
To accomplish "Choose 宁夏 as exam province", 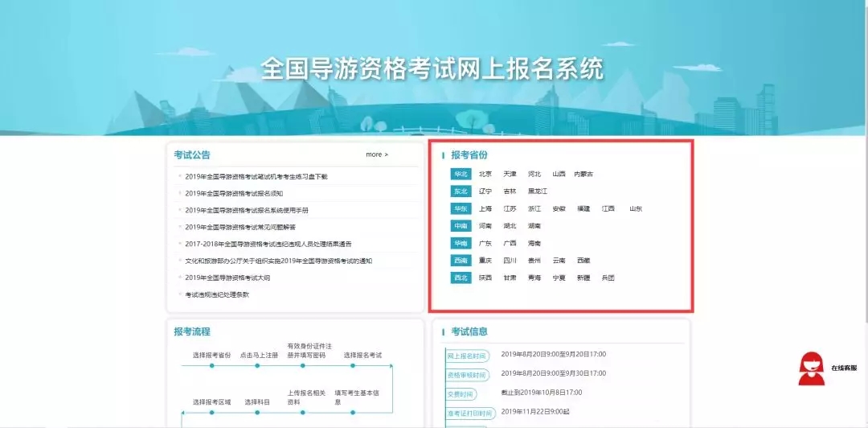I will point(559,278).
